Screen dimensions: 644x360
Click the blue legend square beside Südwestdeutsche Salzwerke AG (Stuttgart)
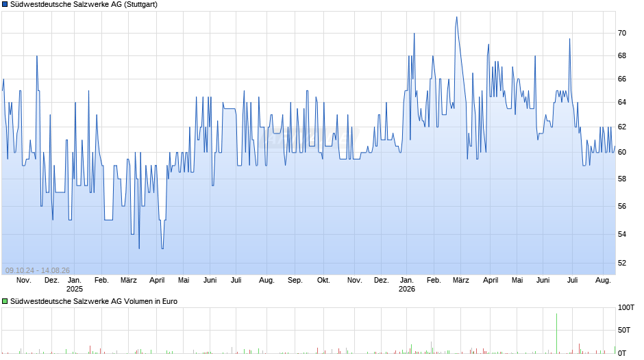5,5
